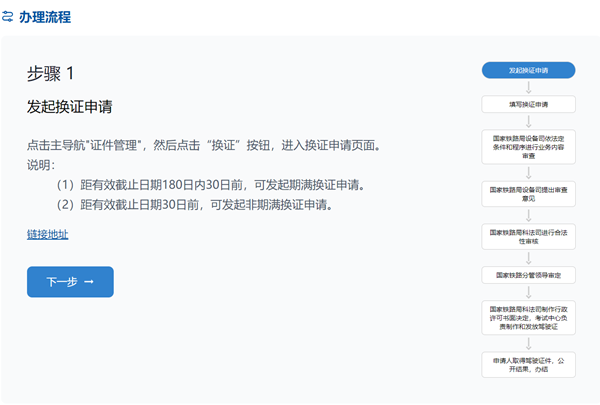Click the arrow below blue 发起换证申请 node
Screen dimensions: 600x405
click(x=528, y=87)
